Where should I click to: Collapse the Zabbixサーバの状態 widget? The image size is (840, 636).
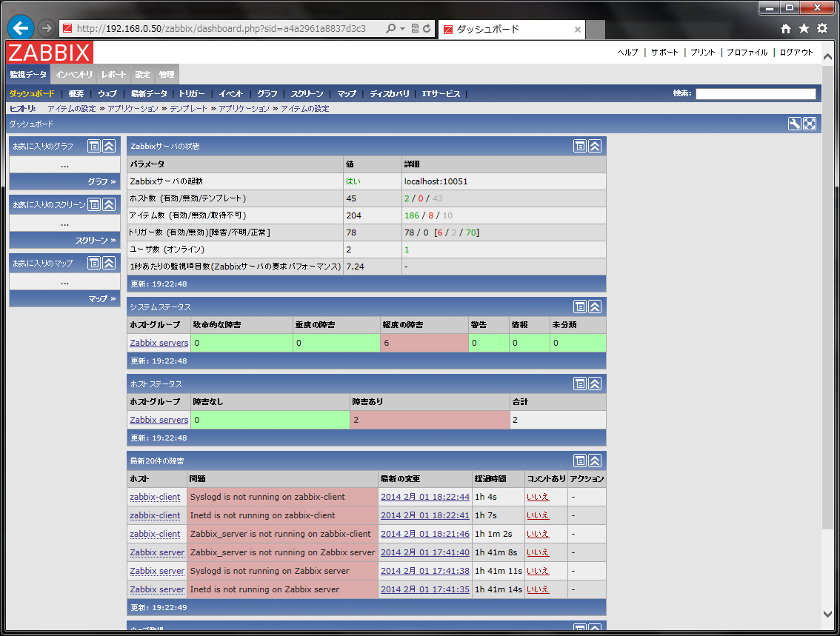click(x=595, y=146)
